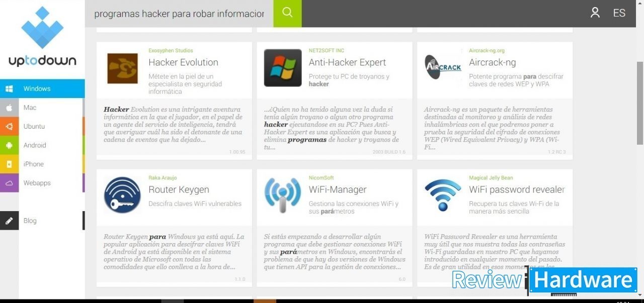Open the Anti-Hacker Expert title link
This screenshot has height=303, width=644.
[347, 62]
